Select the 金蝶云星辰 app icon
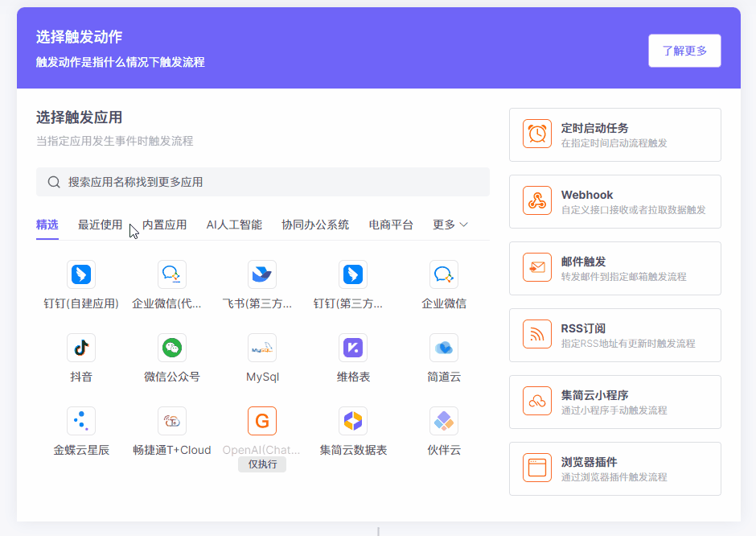 tap(81, 421)
